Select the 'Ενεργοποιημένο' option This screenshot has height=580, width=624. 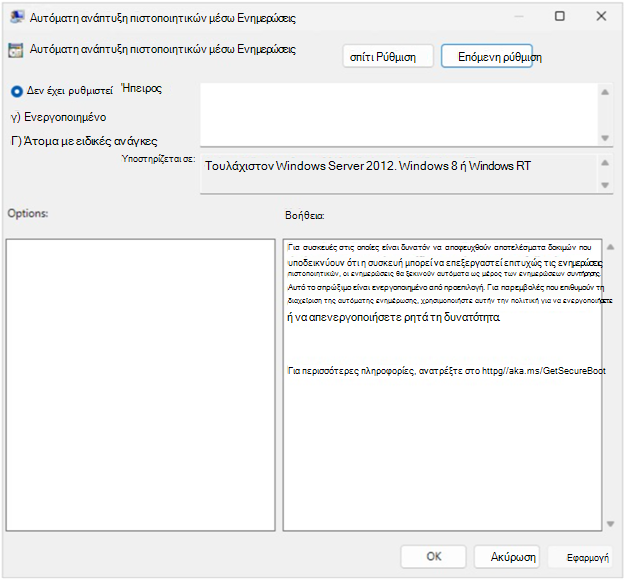coord(58,117)
